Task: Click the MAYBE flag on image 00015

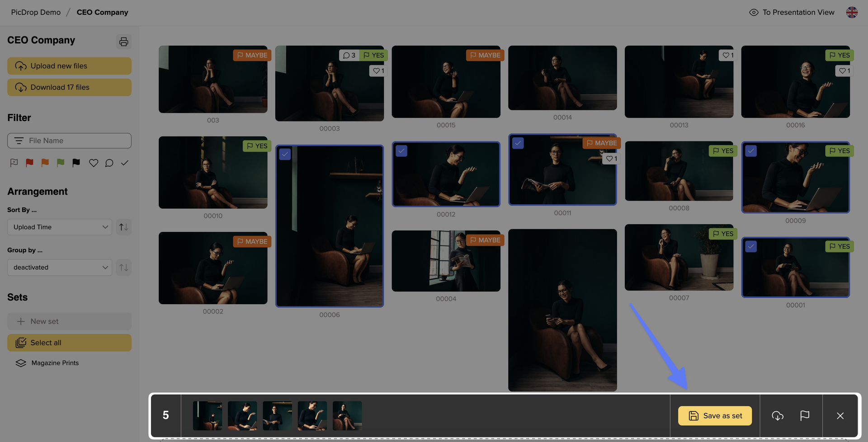Action: (x=485, y=55)
